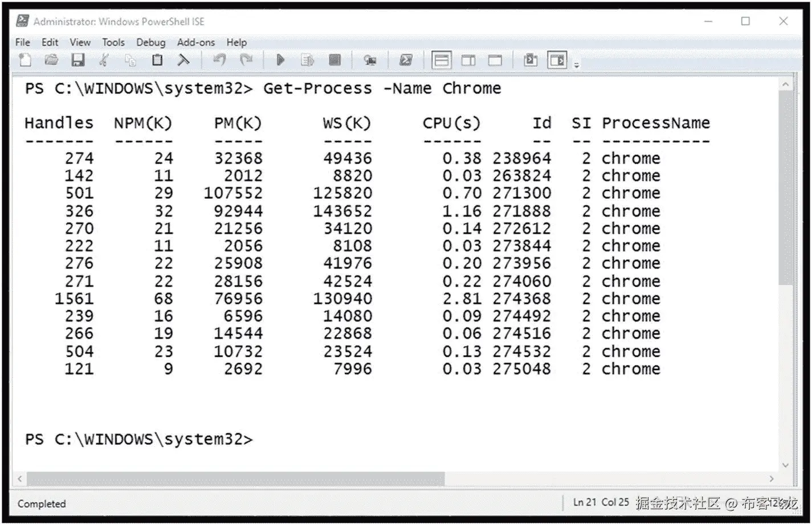Viewport: 812px width, 525px height.
Task: Click the Run Selection icon
Action: [308, 60]
